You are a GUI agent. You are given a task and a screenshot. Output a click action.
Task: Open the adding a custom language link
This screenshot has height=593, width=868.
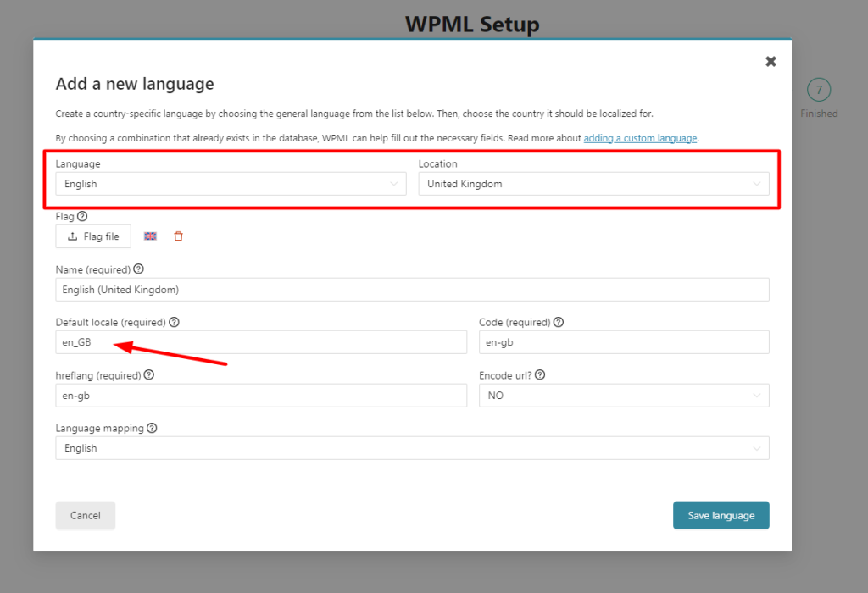coord(640,138)
